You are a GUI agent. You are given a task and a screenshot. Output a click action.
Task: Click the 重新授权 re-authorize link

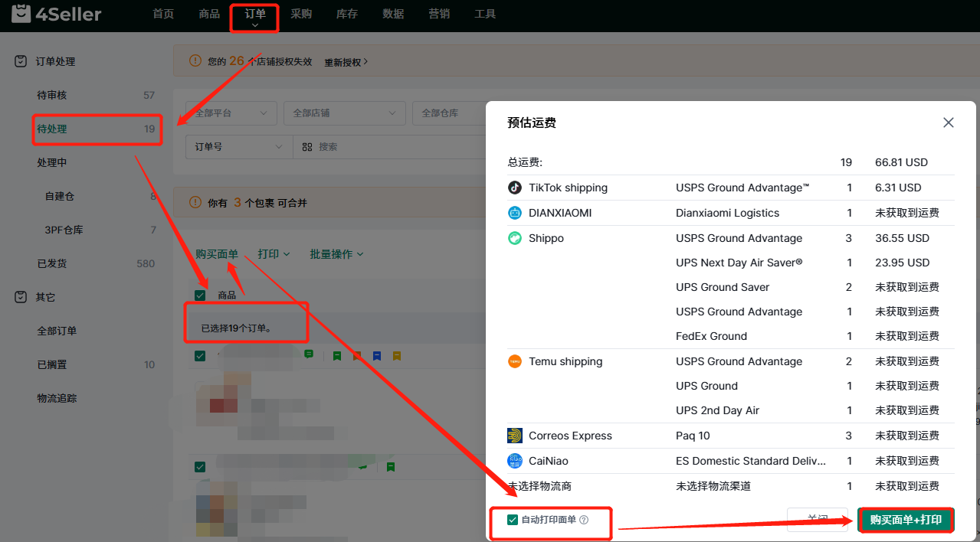pyautogui.click(x=346, y=62)
